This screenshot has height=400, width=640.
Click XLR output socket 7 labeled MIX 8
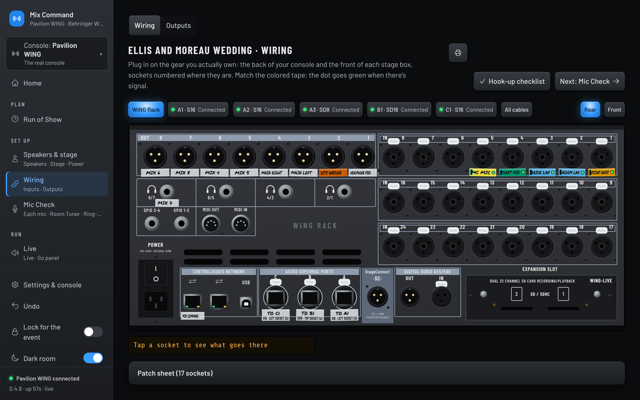pyautogui.click(x=185, y=156)
